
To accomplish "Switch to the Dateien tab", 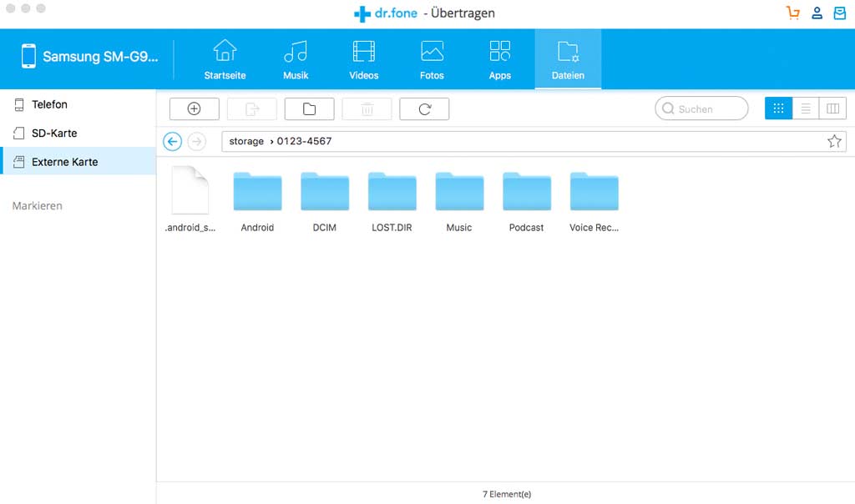I will [568, 58].
